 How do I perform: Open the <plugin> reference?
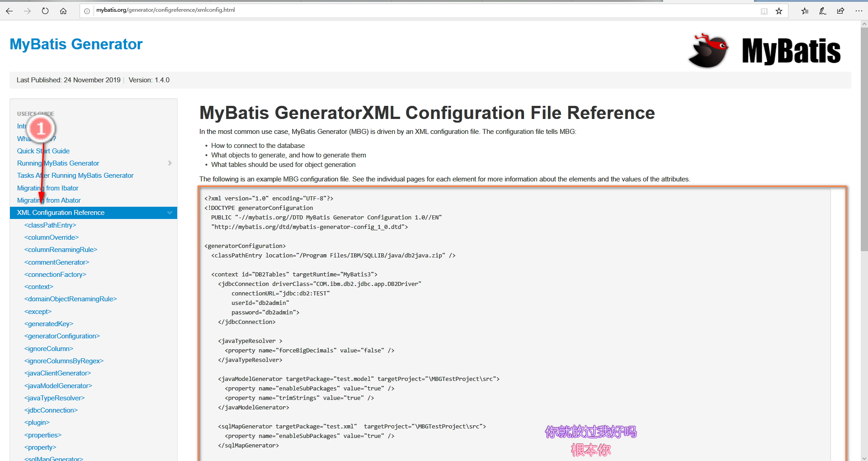pos(37,423)
